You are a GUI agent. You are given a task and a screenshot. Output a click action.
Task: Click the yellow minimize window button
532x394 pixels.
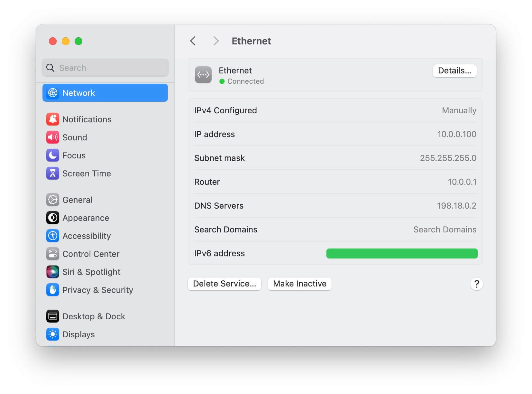click(x=66, y=41)
